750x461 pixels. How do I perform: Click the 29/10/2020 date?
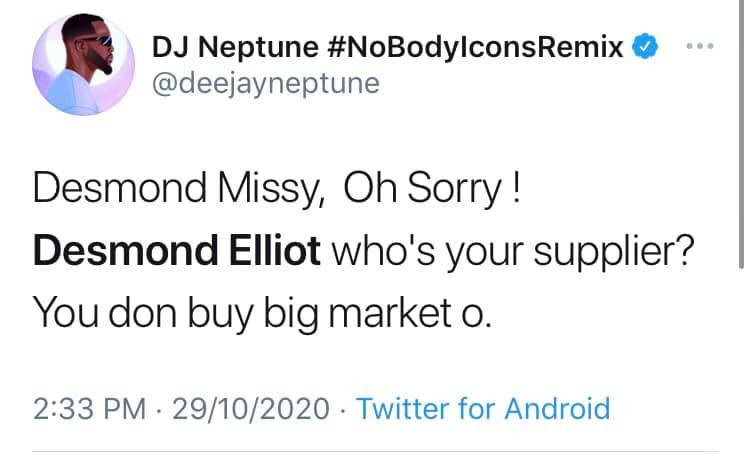click(251, 409)
